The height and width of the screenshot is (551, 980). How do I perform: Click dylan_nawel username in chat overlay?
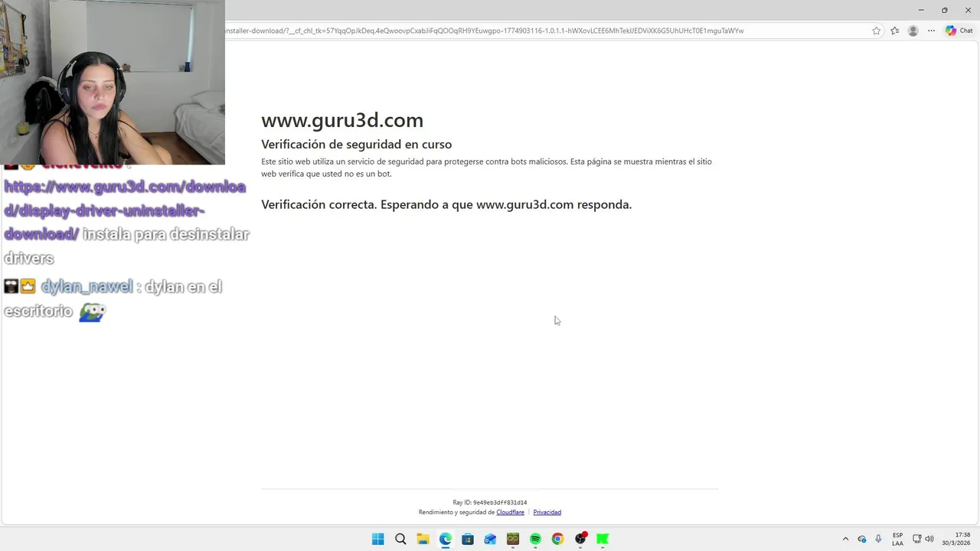pos(87,286)
